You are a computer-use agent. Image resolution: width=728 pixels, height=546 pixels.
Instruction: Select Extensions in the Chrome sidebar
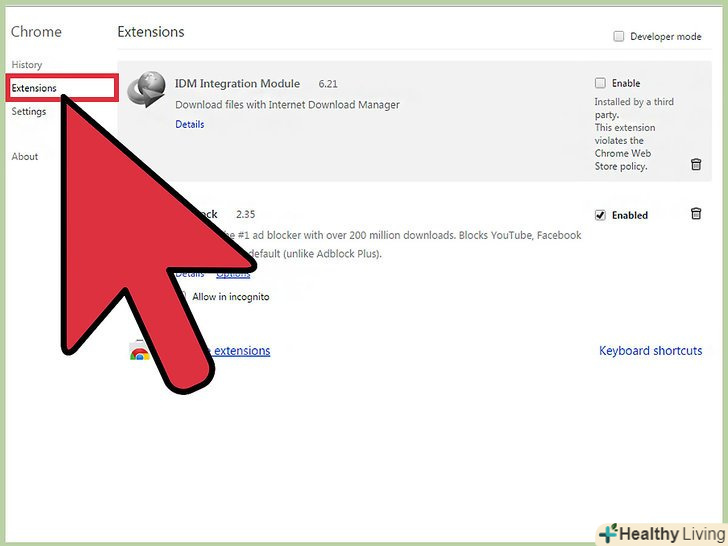(34, 88)
